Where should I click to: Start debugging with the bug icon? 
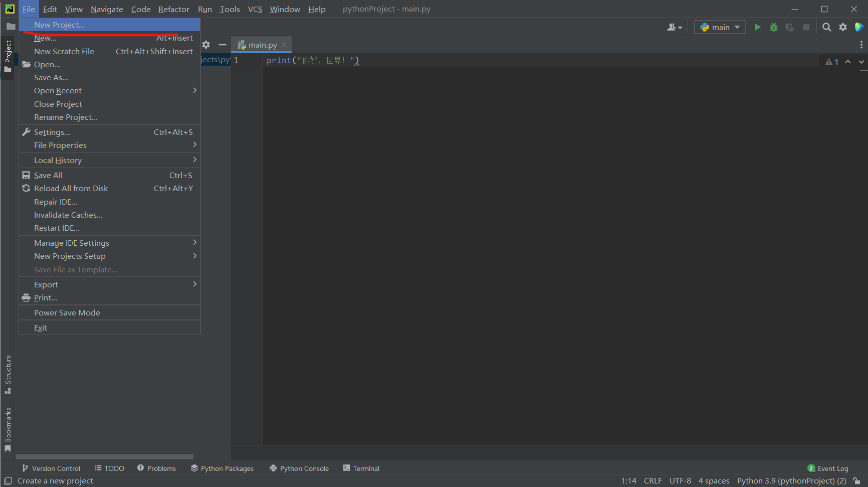pyautogui.click(x=774, y=27)
